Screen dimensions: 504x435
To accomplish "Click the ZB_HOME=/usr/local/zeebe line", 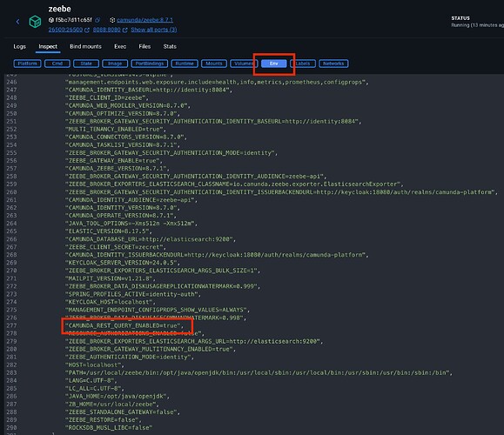I will [x=112, y=405].
